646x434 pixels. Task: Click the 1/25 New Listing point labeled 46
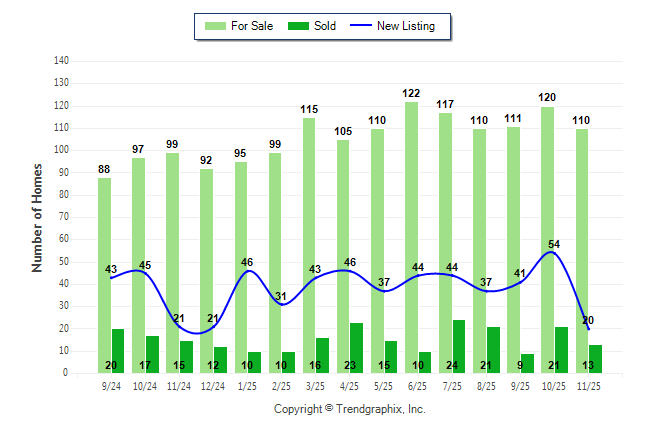[x=247, y=271]
